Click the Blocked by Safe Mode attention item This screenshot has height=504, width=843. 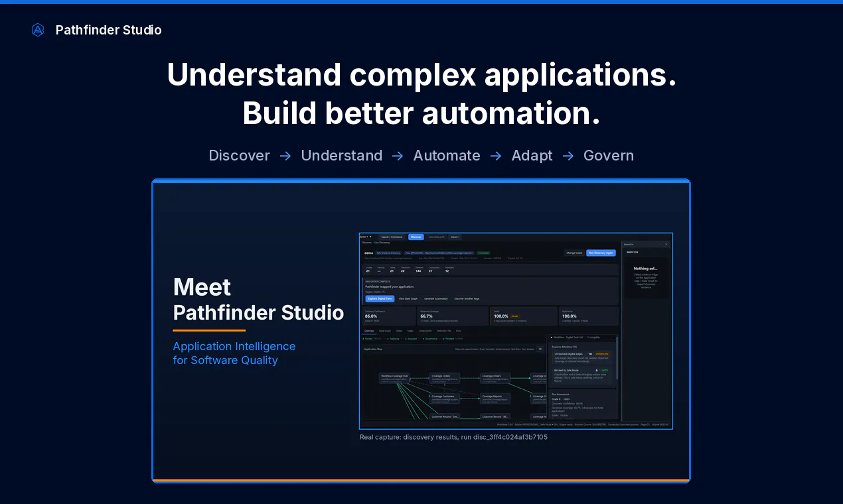pos(582,375)
